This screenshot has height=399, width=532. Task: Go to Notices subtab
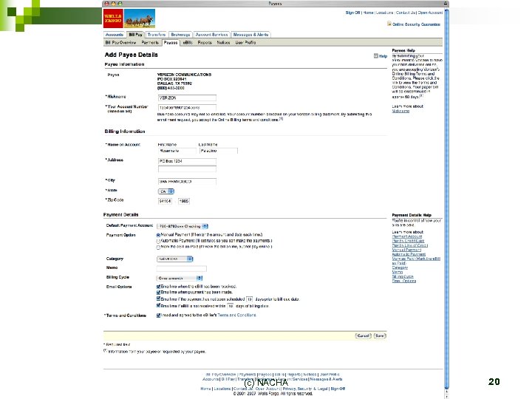tap(223, 43)
